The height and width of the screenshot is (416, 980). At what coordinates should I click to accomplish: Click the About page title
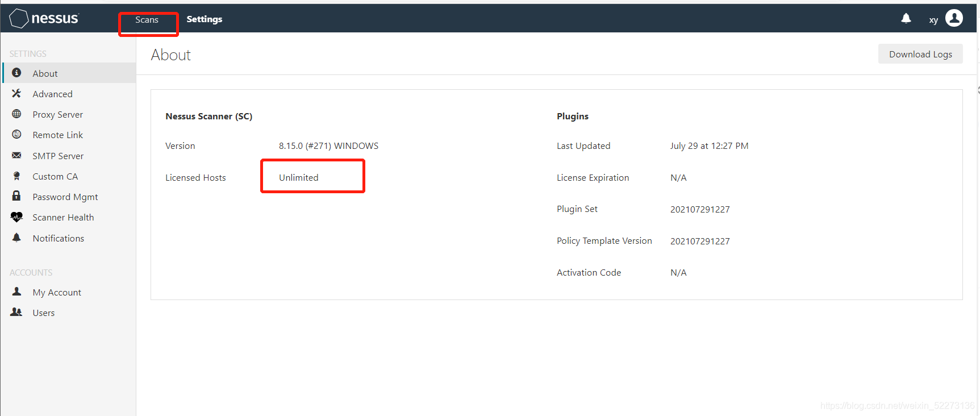pyautogui.click(x=170, y=55)
